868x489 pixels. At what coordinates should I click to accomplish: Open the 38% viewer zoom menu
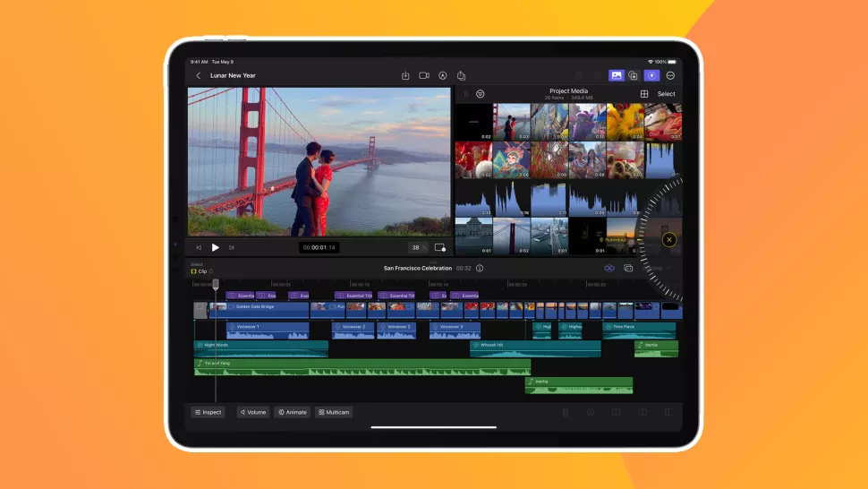pyautogui.click(x=418, y=247)
